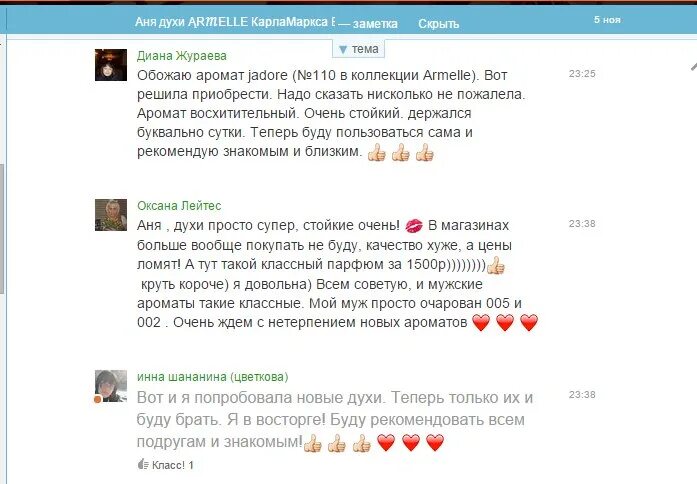Click Диана Жураева's avatar thumbnail
The height and width of the screenshot is (484, 697).
111,65
